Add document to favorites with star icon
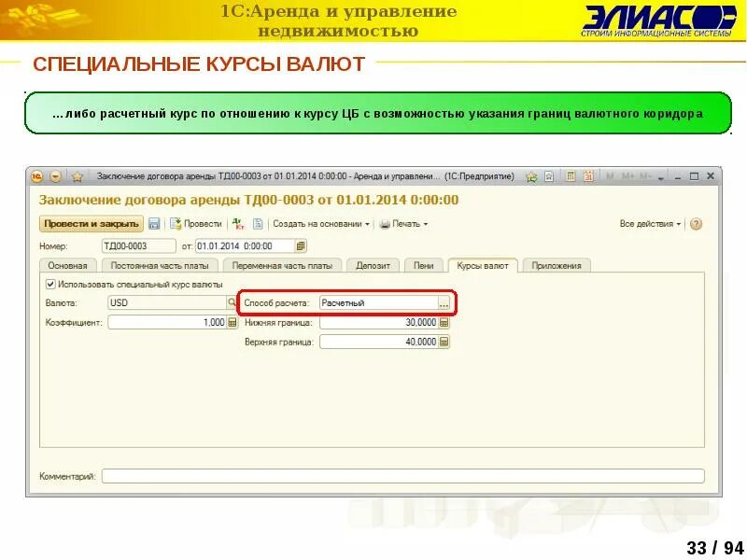 [x=78, y=176]
